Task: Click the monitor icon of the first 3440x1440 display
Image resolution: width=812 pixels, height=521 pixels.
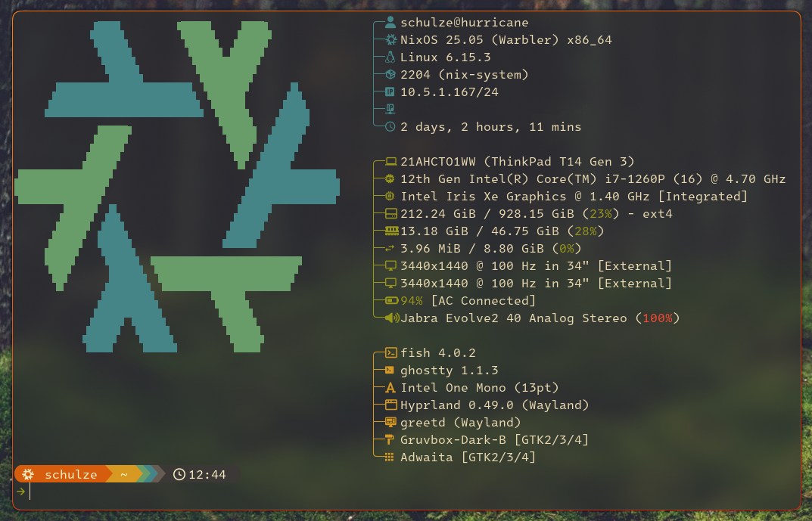Action: (388, 265)
